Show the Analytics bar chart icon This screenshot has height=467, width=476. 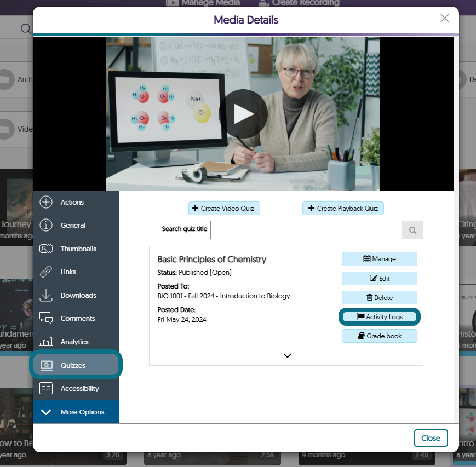(x=46, y=342)
